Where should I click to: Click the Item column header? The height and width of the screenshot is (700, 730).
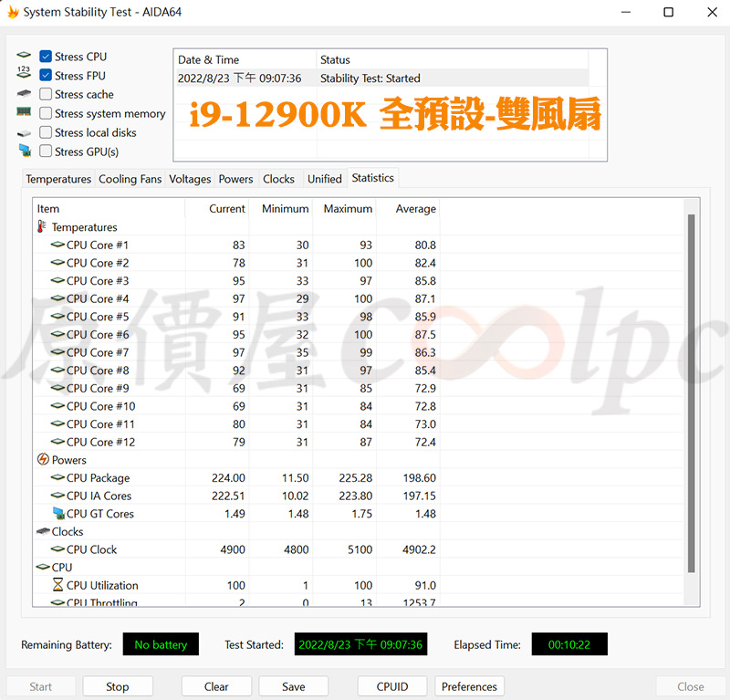tap(109, 209)
